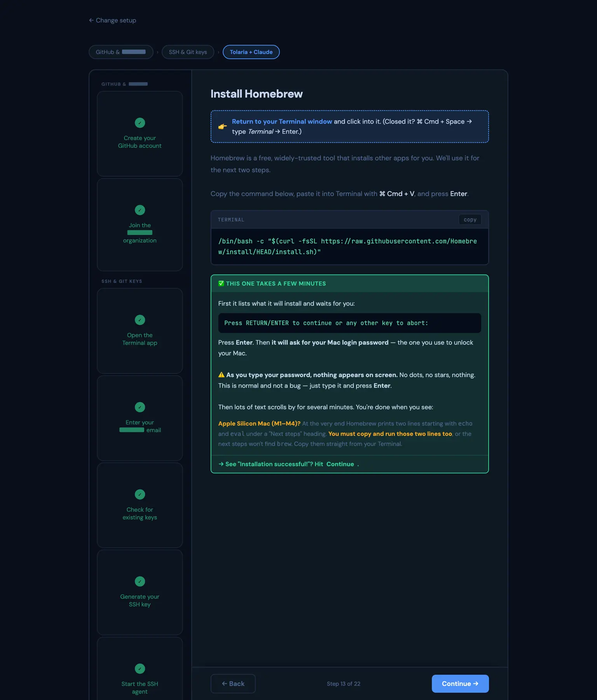This screenshot has height=700, width=597.
Task: Click the checkmark for Start the SSH agent
Action: coord(140,668)
